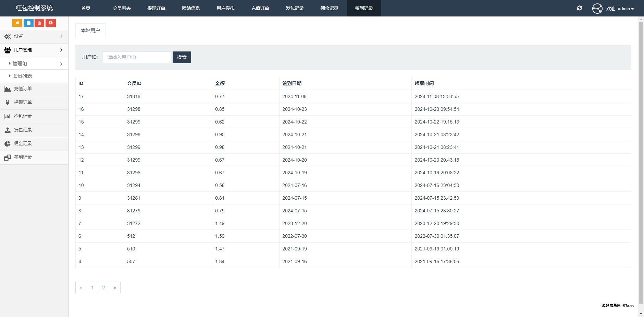This screenshot has height=317, width=644.
Task: Switch to 网站信息 in top navigation
Action: coord(191,8)
